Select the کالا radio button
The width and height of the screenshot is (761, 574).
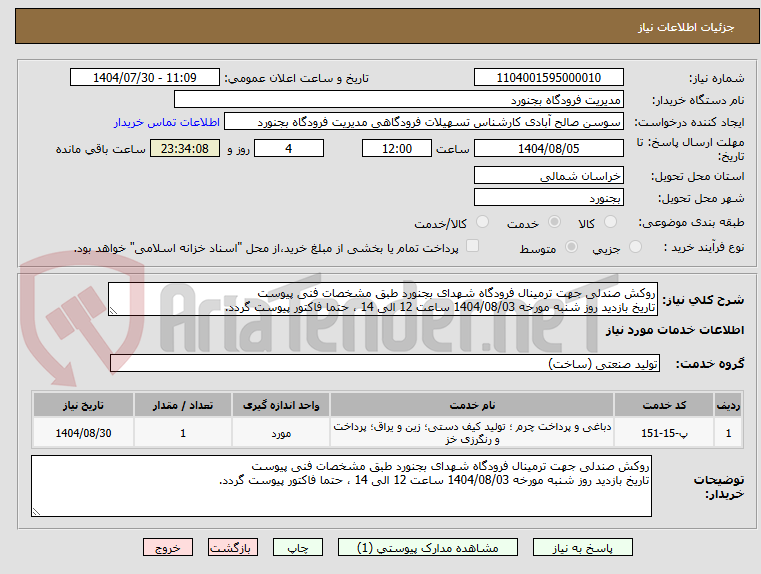[x=610, y=222]
